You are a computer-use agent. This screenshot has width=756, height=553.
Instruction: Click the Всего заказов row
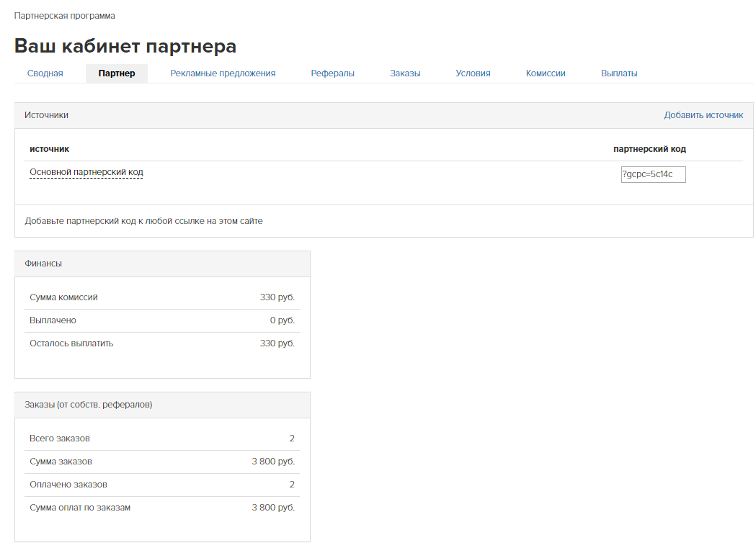point(162,439)
